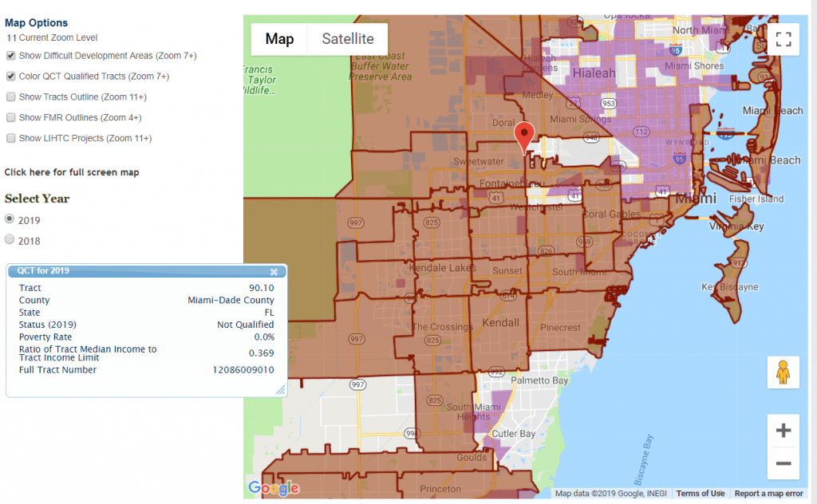Enable Show Tracts Outline checkbox

point(10,97)
